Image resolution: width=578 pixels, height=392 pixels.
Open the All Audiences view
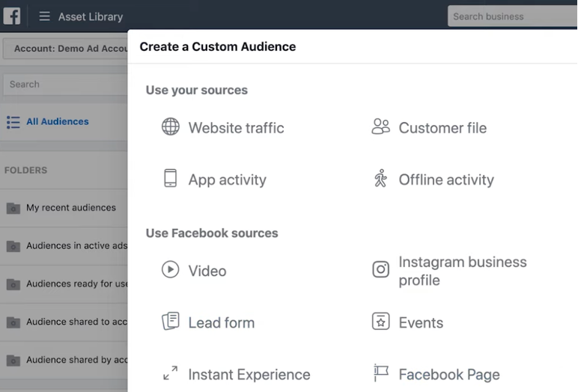tap(58, 122)
